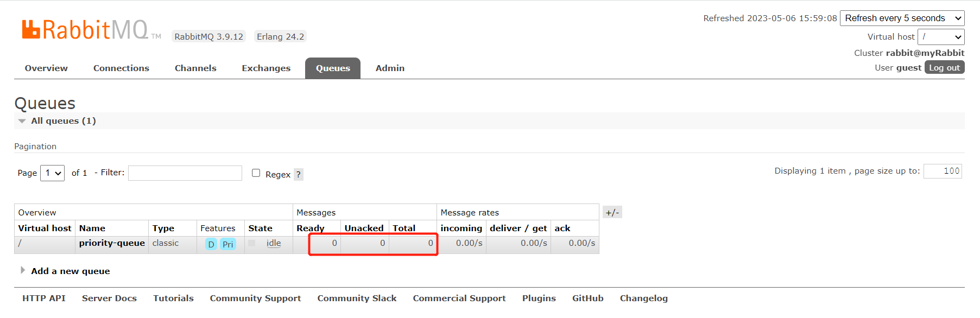
Task: Sort by the Ready column header
Action: (310, 228)
